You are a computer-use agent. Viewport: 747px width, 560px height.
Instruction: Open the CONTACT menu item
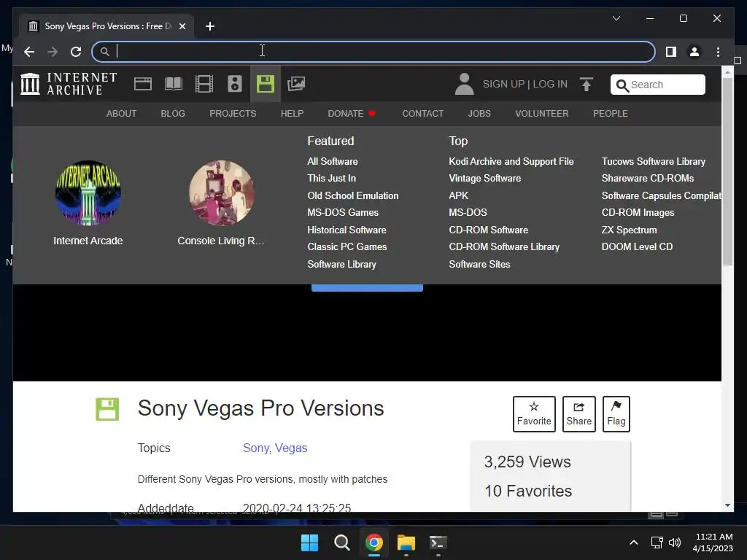422,113
